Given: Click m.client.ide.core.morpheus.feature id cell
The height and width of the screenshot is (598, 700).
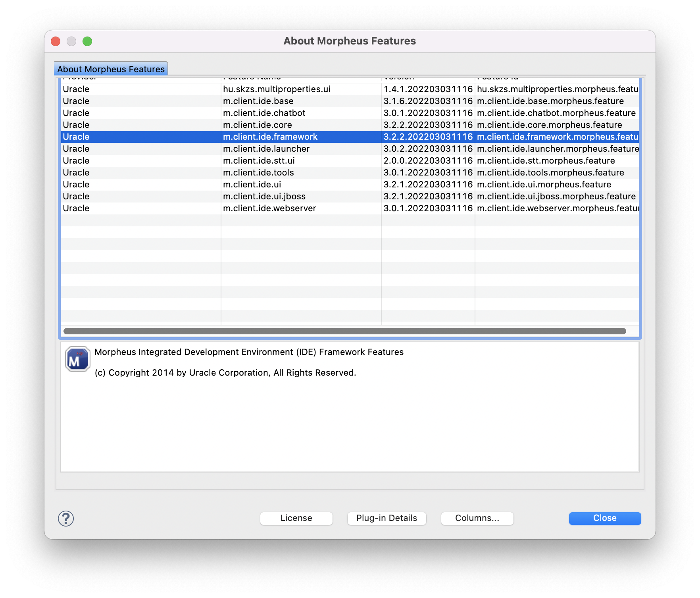Looking at the screenshot, I should point(557,125).
